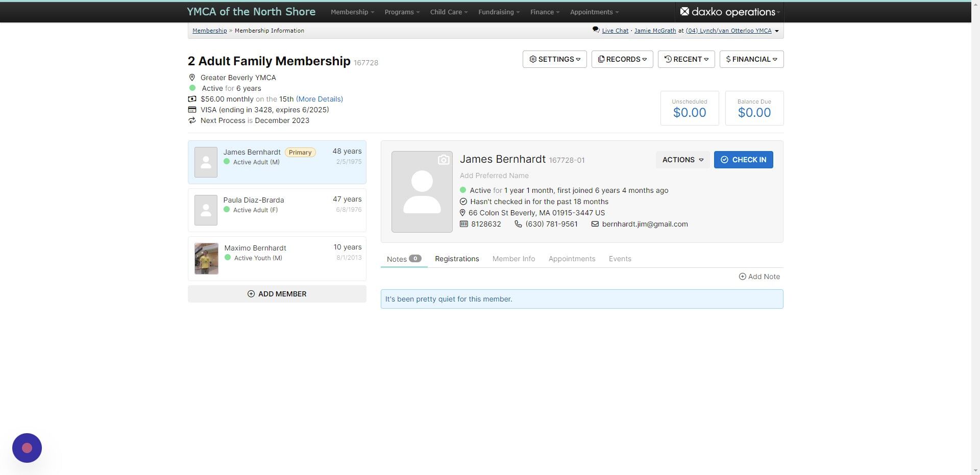The width and height of the screenshot is (980, 475).
Task: Open the Child Care menu
Action: [449, 12]
